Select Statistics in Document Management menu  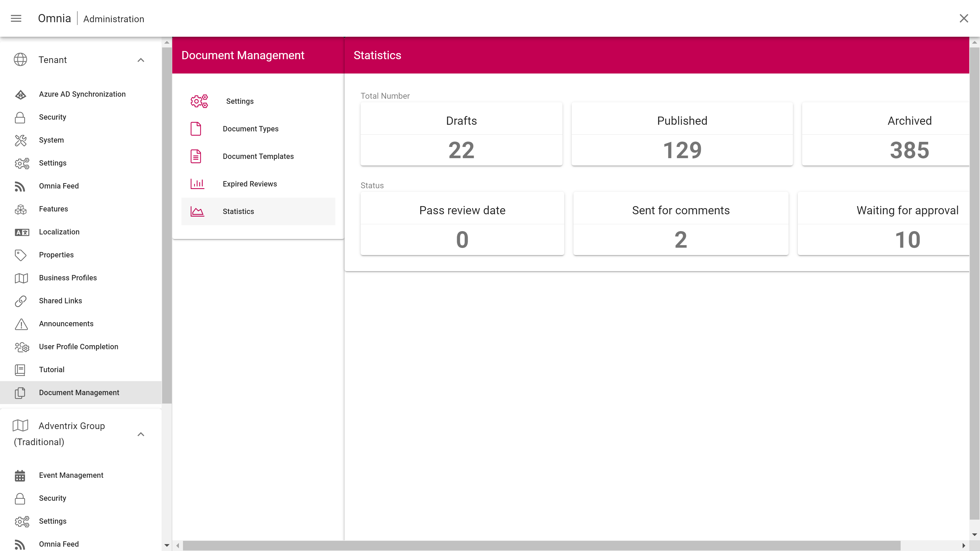coord(238,211)
